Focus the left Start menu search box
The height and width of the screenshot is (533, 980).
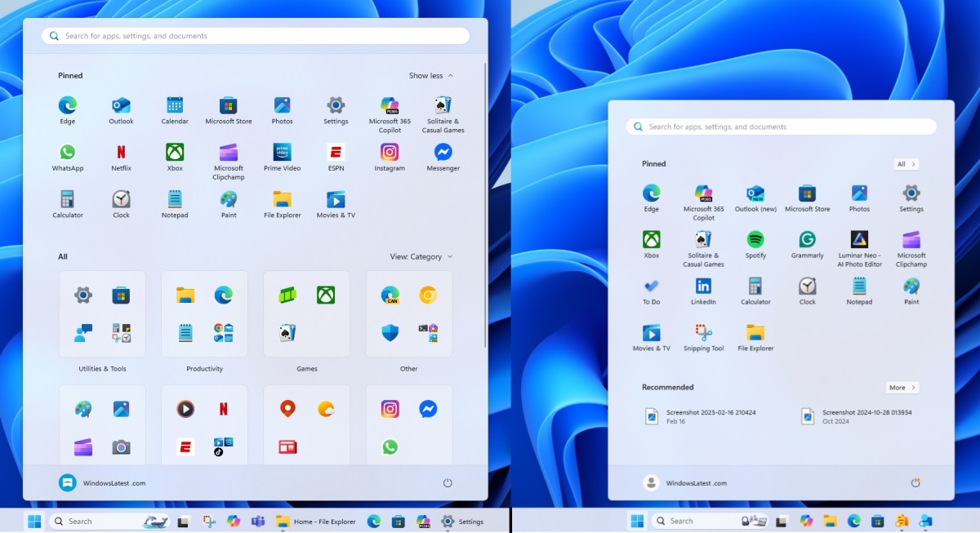256,36
